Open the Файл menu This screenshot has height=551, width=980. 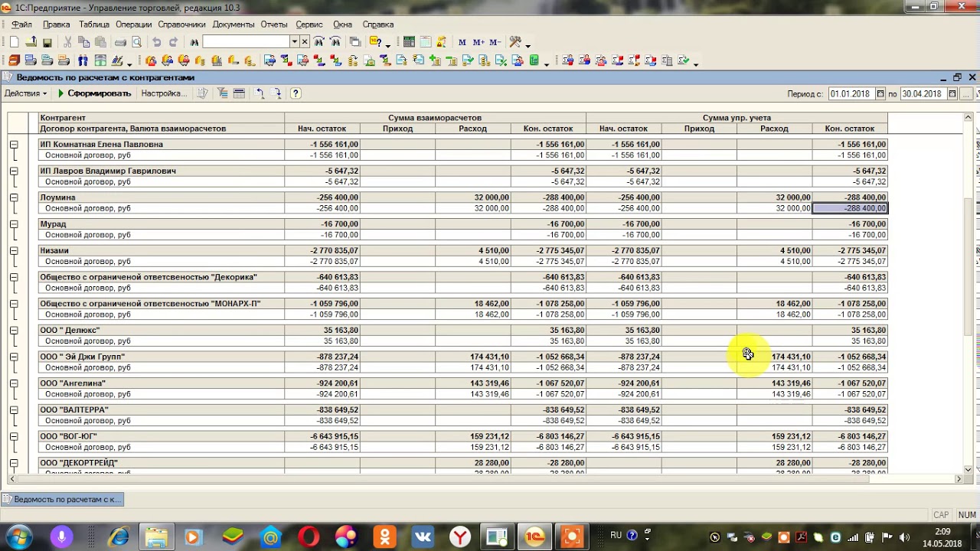pos(21,24)
